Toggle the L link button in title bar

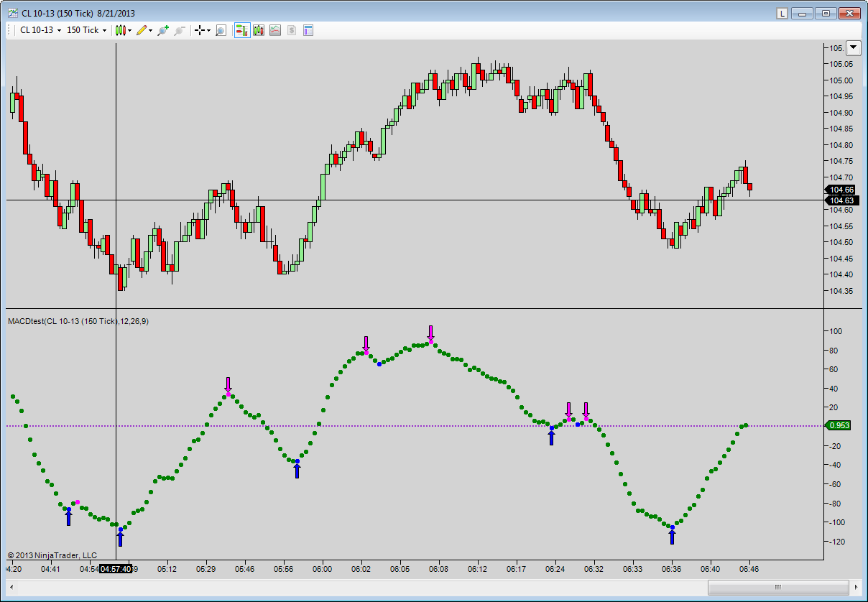[782, 13]
